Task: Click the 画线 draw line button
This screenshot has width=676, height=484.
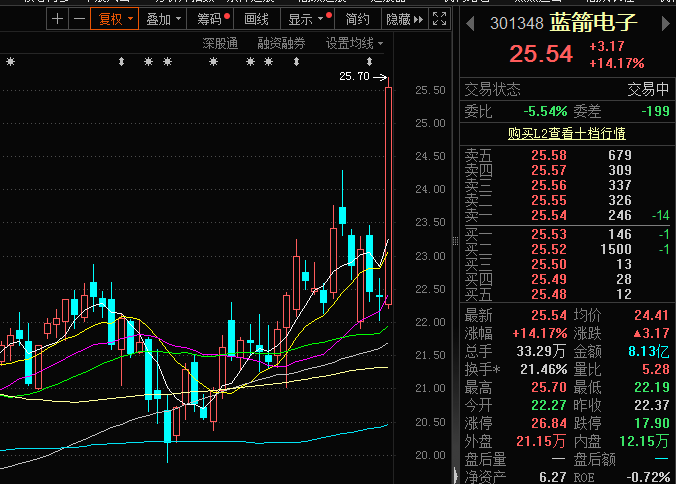Action: pos(257,19)
